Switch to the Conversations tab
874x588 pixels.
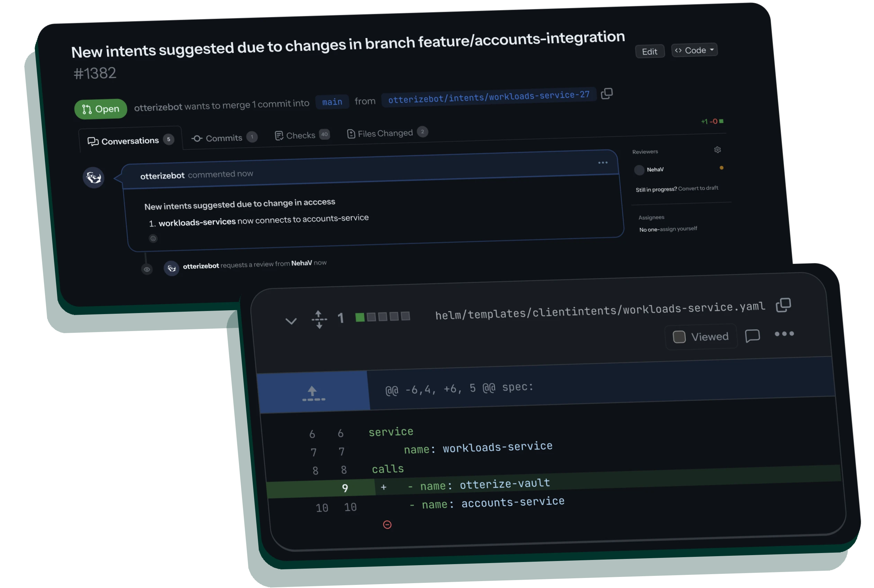pos(130,141)
